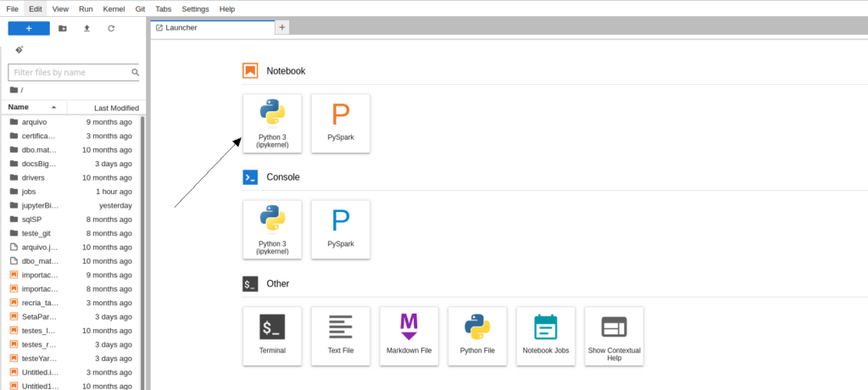Sort files by Name column header
This screenshot has width=868, height=390.
pyautogui.click(x=19, y=108)
